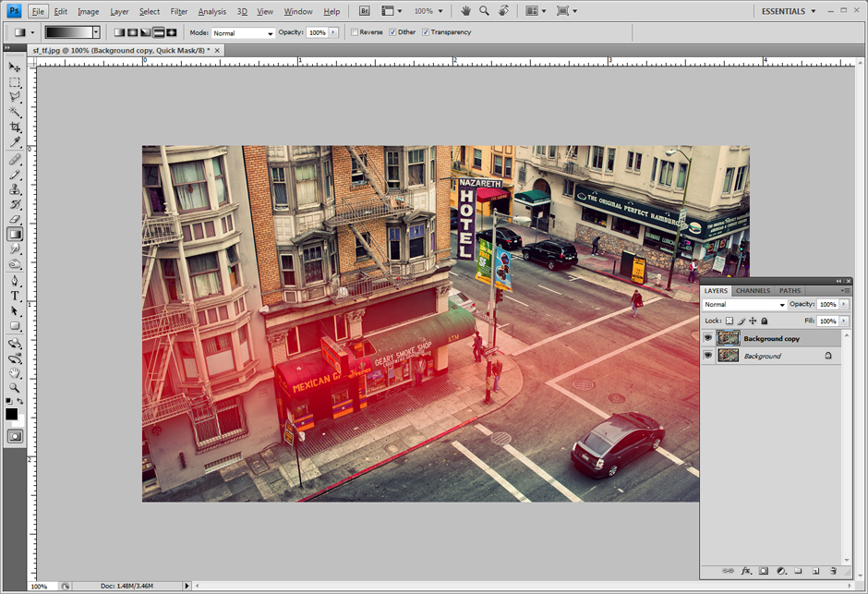The image size is (868, 594).
Task: Open the File menu
Action: 38,11
